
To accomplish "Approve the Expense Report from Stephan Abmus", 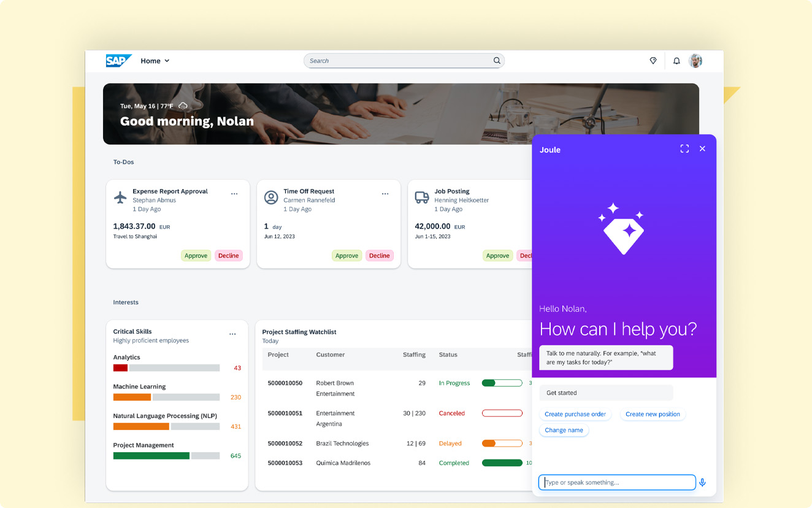I will [196, 256].
